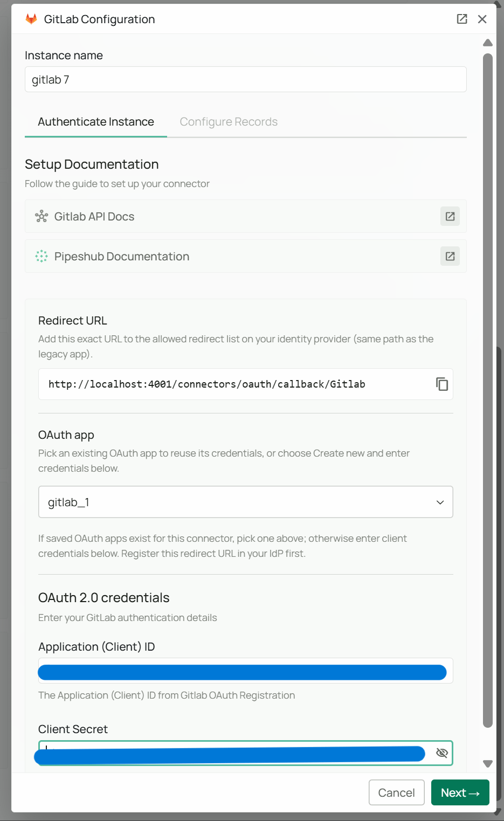Click the Gitlab API Docs row
This screenshot has height=821, width=504.
[x=246, y=216]
